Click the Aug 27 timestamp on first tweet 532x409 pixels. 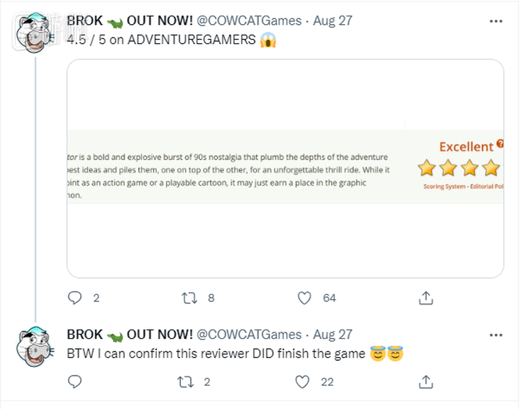click(x=333, y=21)
